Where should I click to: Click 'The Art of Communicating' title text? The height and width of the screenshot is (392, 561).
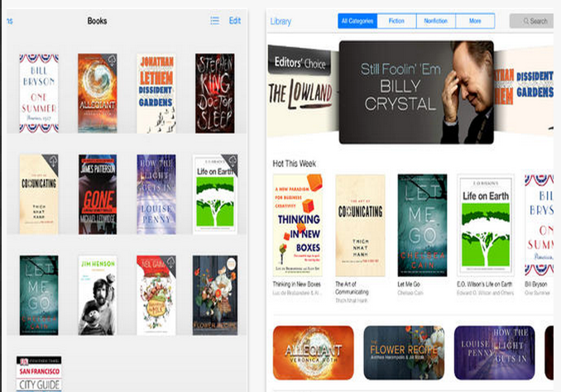tap(352, 288)
